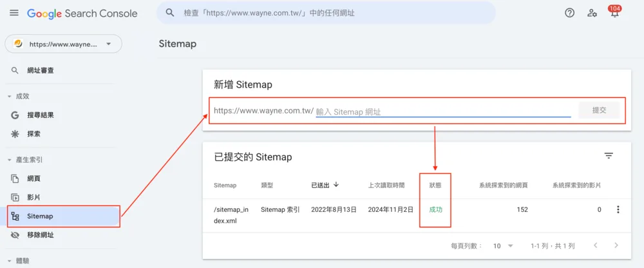Sort by the 類型 column header
The width and height of the screenshot is (644, 268).
[x=267, y=186]
